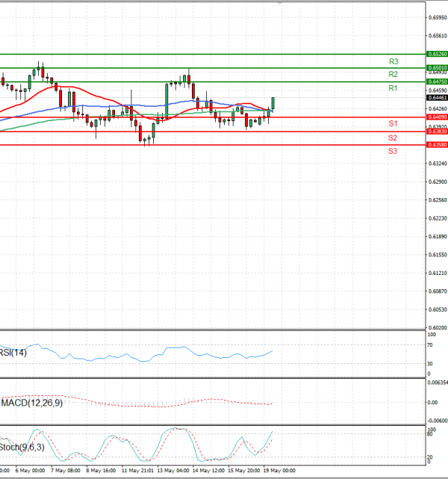Click the 0.63240 price axis value
This screenshot has width=448, height=479.
click(438, 164)
